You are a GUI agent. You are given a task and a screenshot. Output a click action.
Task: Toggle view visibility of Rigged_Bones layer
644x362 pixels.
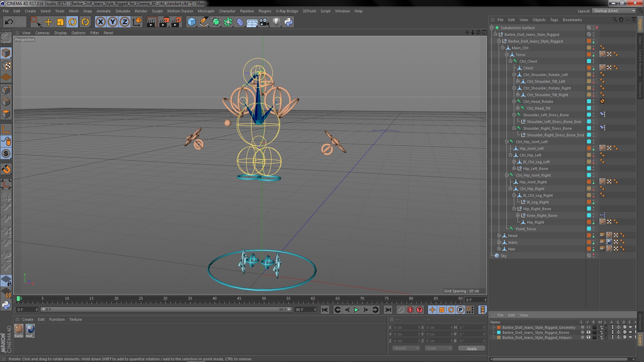[588, 333]
